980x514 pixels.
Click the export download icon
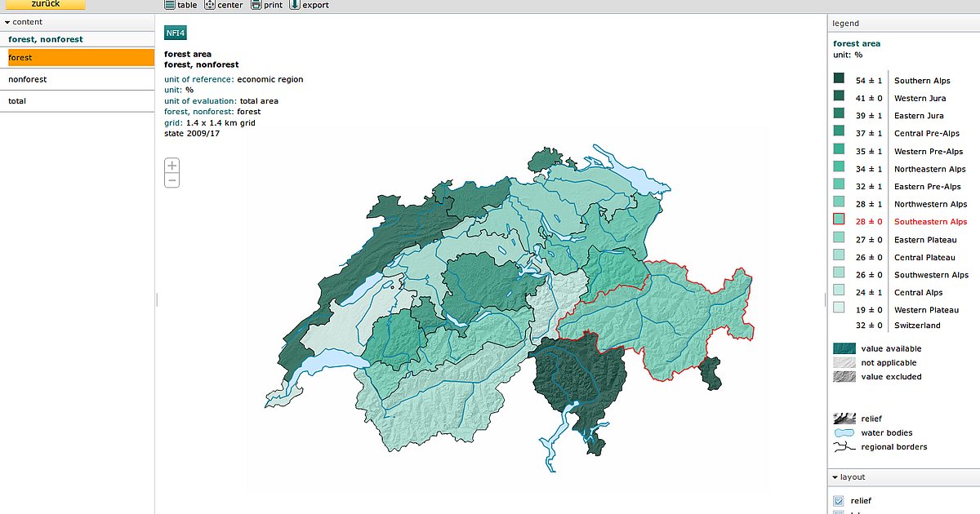point(296,4)
